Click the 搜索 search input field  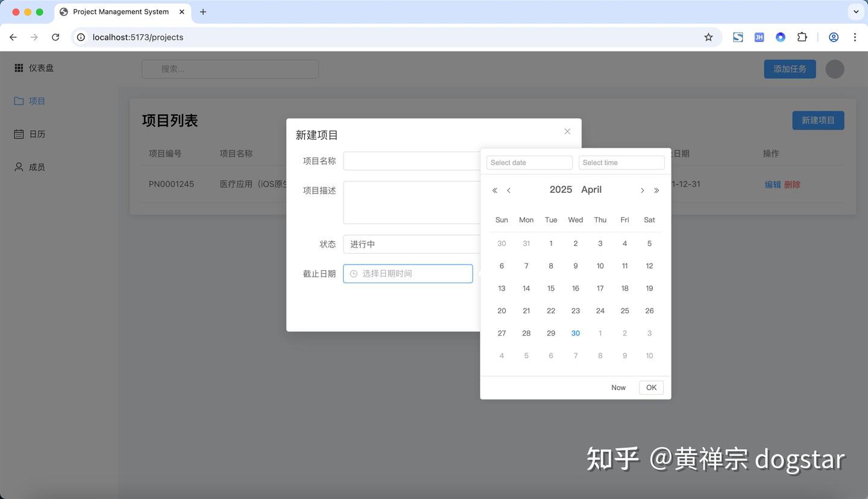point(230,69)
